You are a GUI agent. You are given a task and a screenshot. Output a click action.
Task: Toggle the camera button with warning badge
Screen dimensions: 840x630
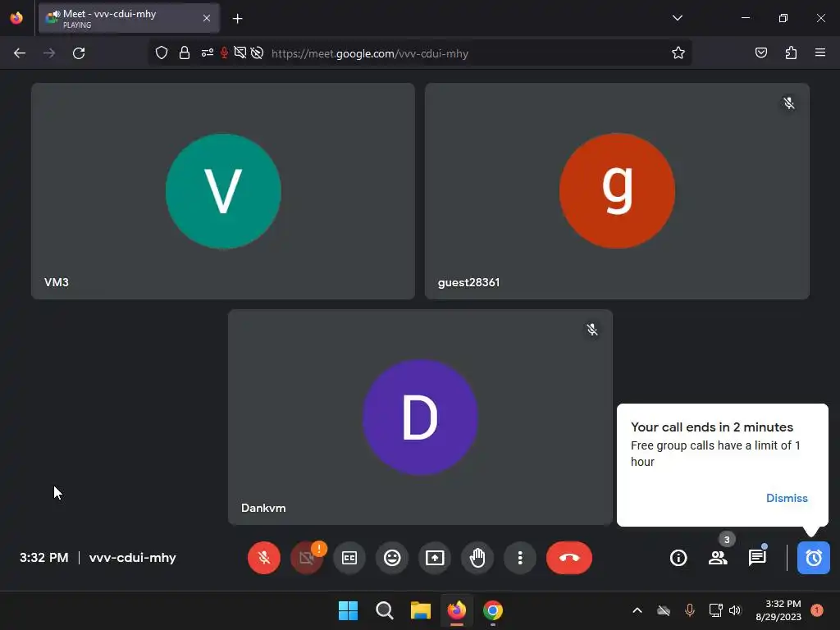[307, 558]
